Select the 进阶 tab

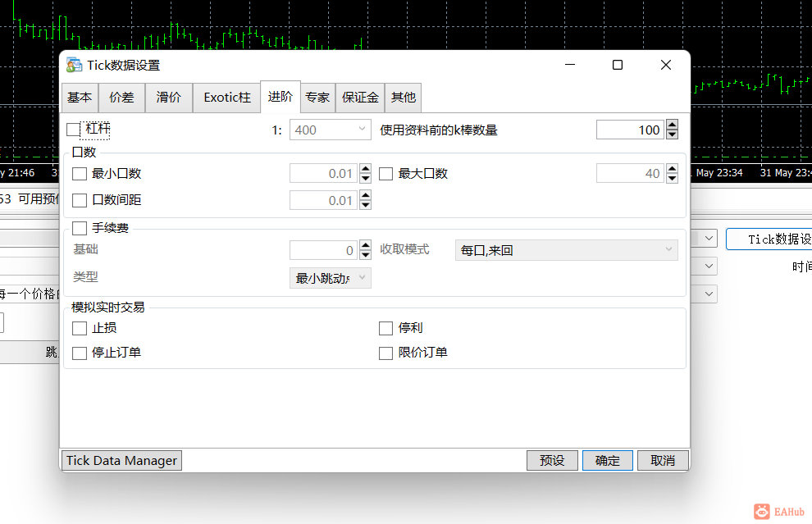281,96
